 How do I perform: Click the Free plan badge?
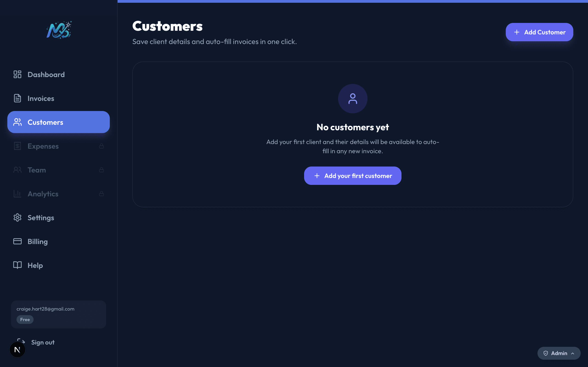pos(25,320)
